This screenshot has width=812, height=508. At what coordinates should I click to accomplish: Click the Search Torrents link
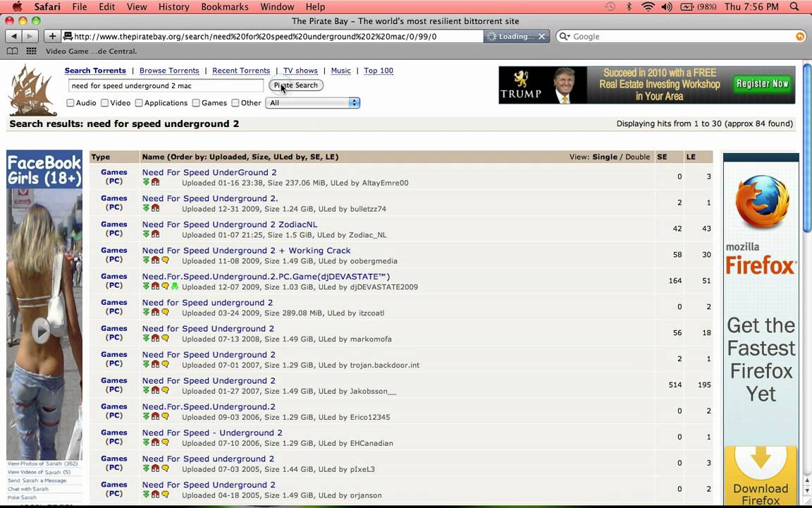(95, 71)
